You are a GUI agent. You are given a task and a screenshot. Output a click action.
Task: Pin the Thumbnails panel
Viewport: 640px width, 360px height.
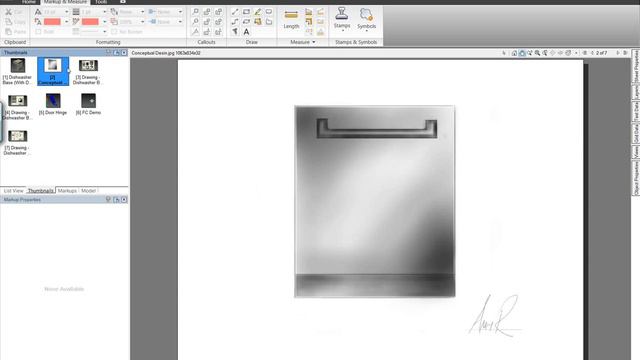tap(109, 53)
